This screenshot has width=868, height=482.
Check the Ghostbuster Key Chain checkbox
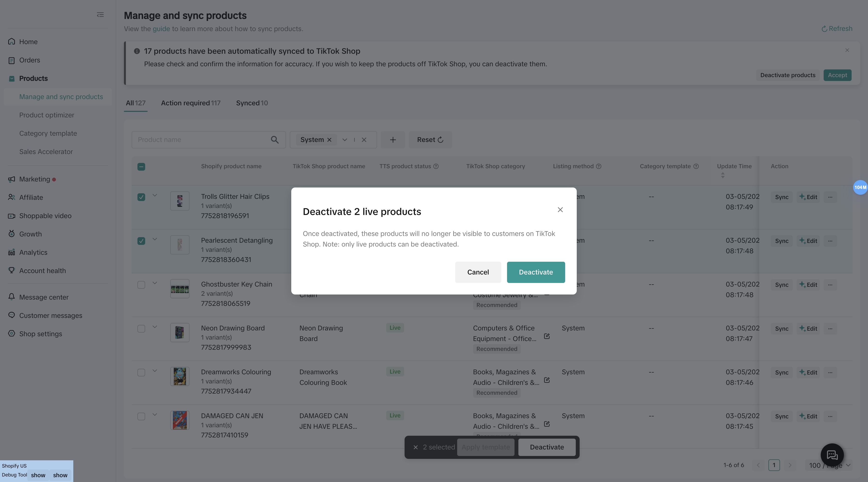[141, 285]
